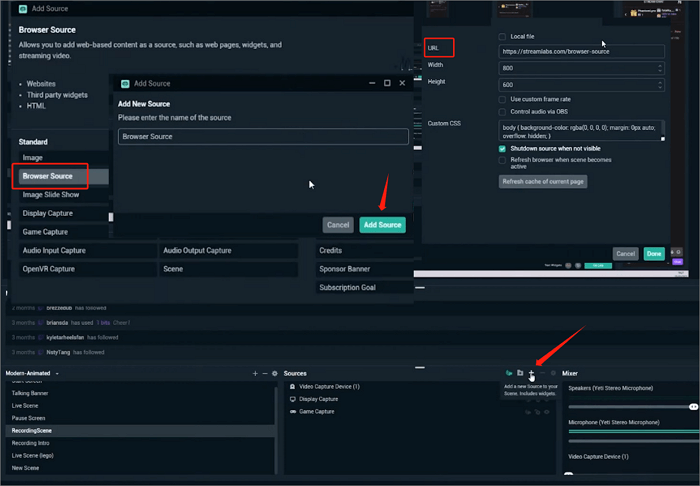Uncheck Shutdown source when not visible
The width and height of the screenshot is (700, 486).
click(x=502, y=148)
